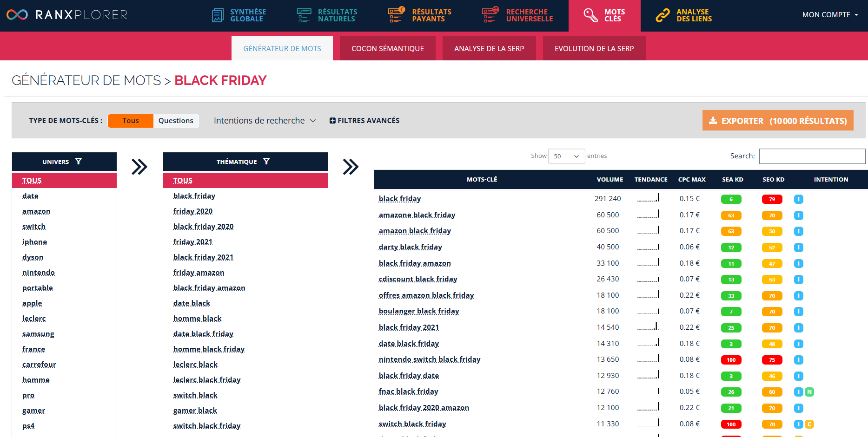Click SEO KD badge 79 for black friday
The image size is (868, 437).
[772, 199]
